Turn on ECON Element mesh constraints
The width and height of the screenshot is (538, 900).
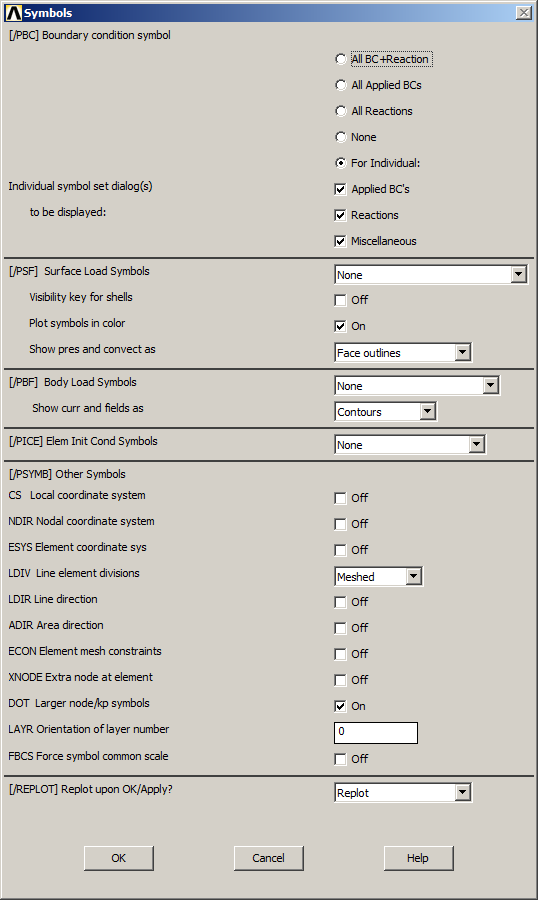click(340, 654)
